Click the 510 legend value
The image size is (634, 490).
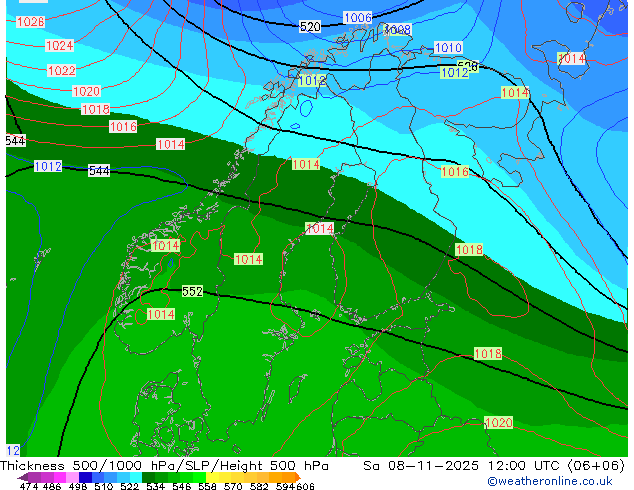tap(104, 486)
